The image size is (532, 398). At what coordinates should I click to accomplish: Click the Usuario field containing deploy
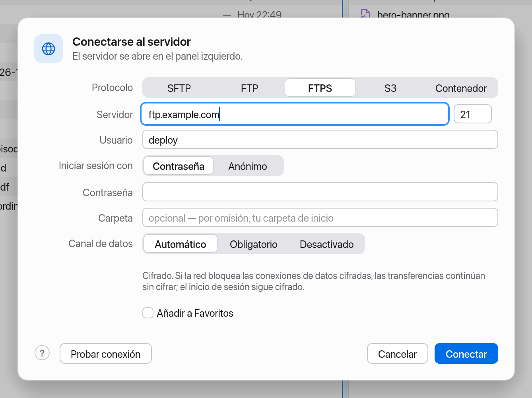[x=320, y=140]
